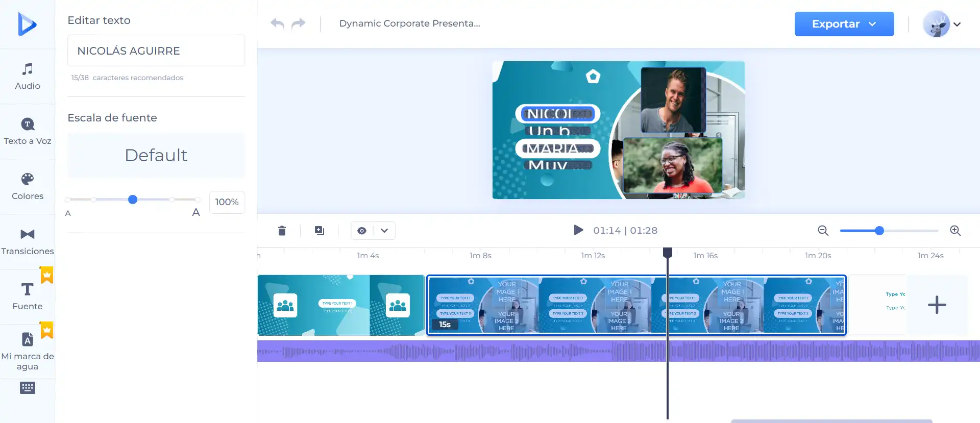Viewport: 980px width, 423px height.
Task: Expand the preview options dropdown arrow
Action: pos(384,231)
